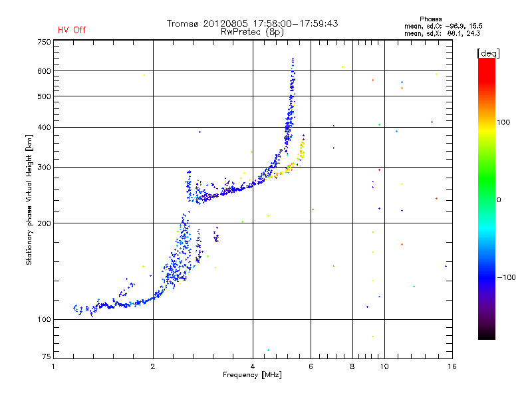Click x-axis tick label '16'
Image resolution: width=532 pixels, height=399 pixels.
[452, 366]
